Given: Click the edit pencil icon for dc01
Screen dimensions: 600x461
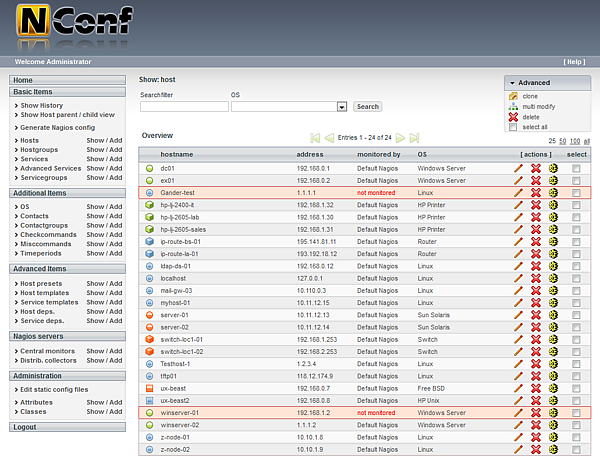Looking at the screenshot, I should pyautogui.click(x=518, y=169).
